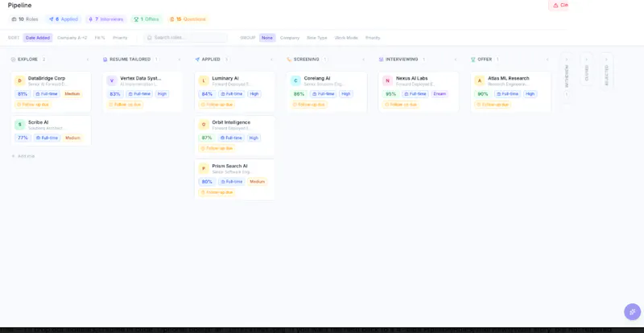644x333 pixels.
Task: Click the 77% fit badge on Scribe AI
Action: (x=23, y=138)
